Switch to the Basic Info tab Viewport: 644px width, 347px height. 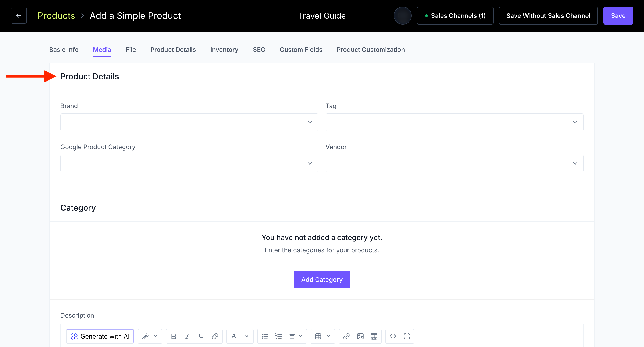click(x=64, y=50)
